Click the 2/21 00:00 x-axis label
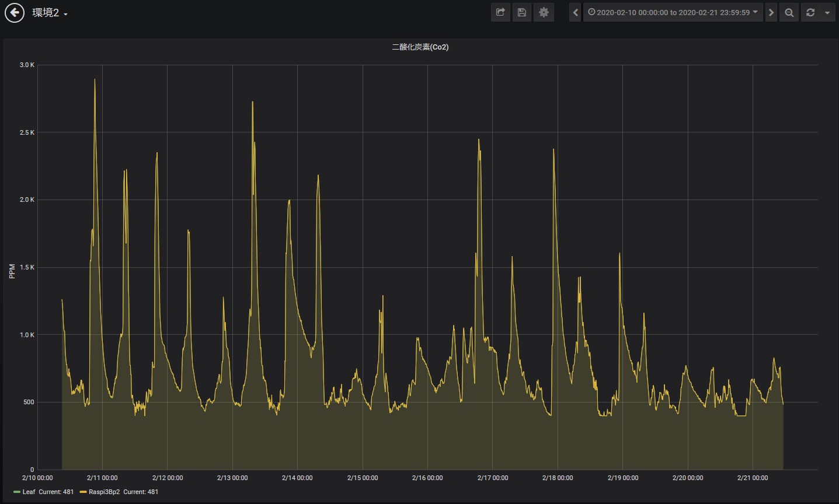Screen dimensions: 839x504 pyautogui.click(x=753, y=478)
